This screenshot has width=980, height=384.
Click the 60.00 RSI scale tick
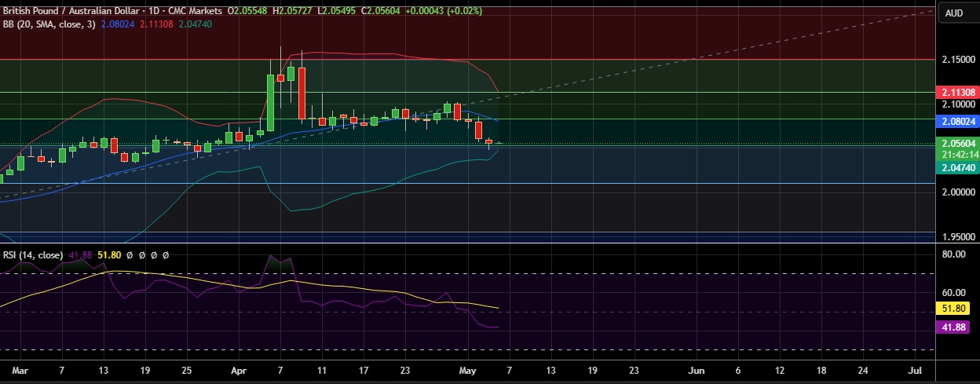tap(954, 293)
